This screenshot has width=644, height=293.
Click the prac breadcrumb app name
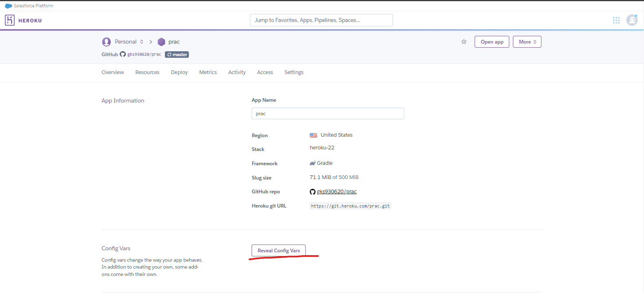[x=174, y=42]
